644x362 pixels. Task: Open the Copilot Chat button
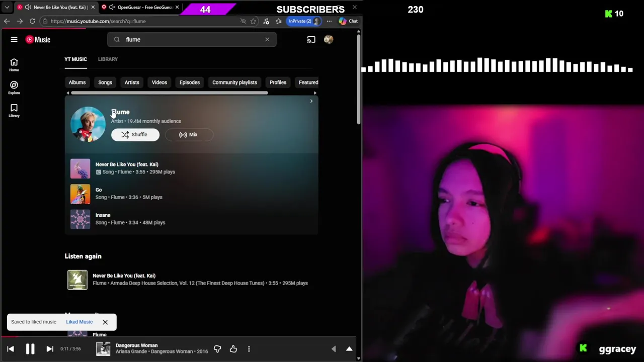[x=348, y=21]
